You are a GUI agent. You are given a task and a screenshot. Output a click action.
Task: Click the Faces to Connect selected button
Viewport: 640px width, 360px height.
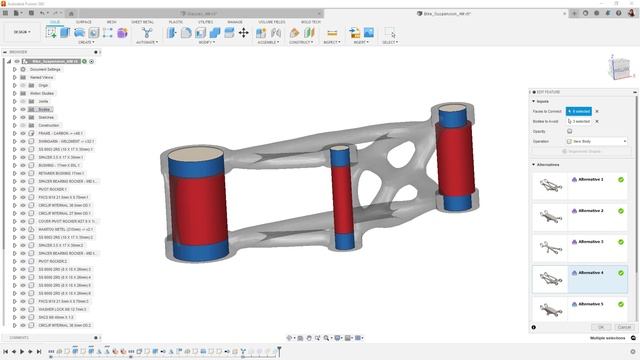point(578,111)
